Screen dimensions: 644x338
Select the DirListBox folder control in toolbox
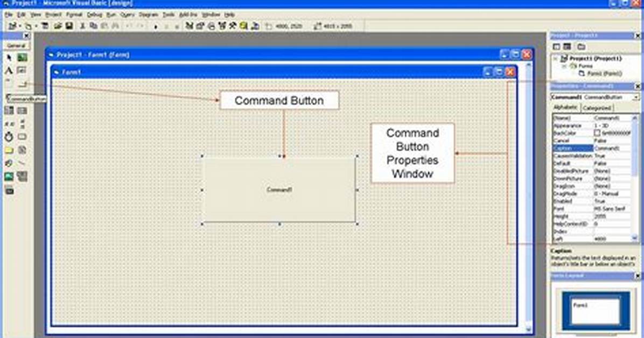(x=9, y=150)
